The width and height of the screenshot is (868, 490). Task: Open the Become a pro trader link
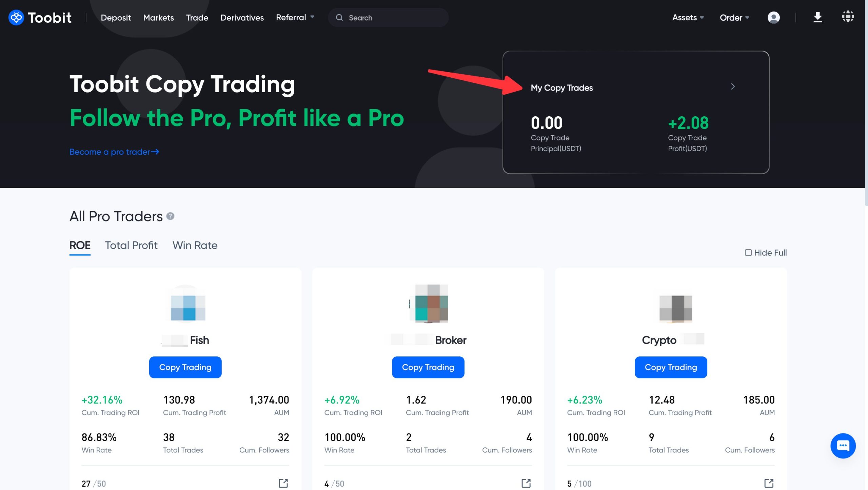[114, 151]
